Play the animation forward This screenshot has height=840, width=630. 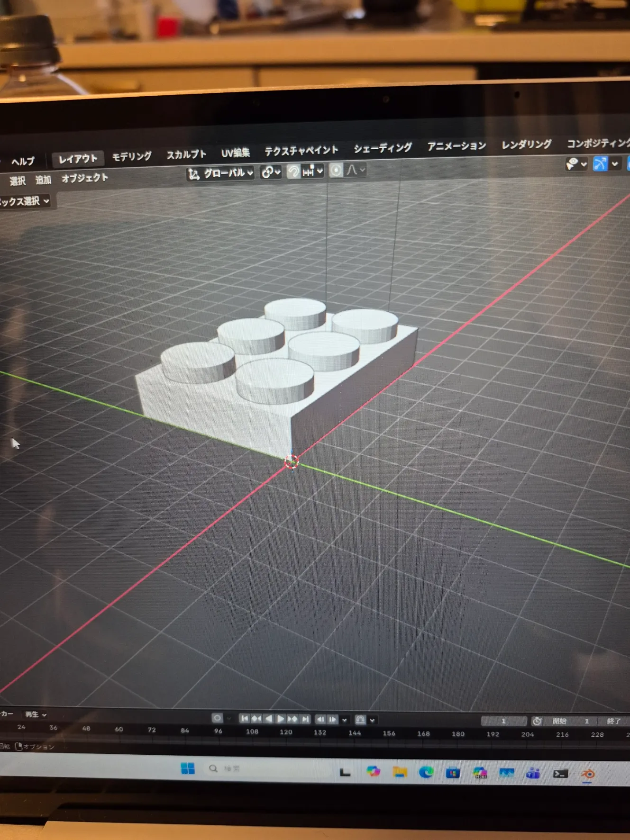tap(281, 719)
